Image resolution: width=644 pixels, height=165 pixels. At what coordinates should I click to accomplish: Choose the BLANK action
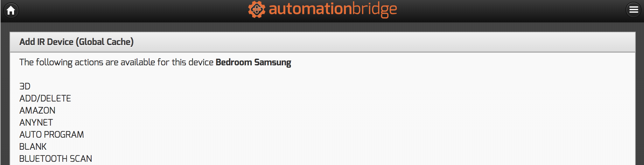click(x=33, y=147)
